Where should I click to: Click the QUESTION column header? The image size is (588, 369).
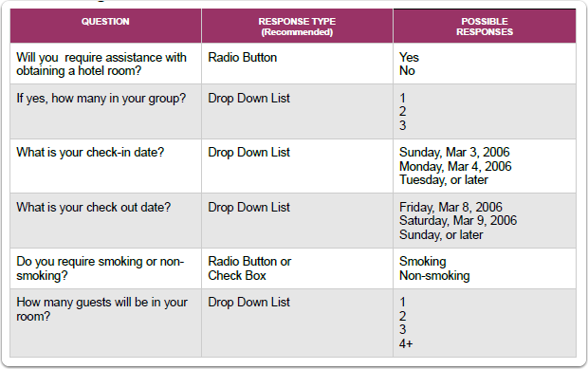coord(105,22)
